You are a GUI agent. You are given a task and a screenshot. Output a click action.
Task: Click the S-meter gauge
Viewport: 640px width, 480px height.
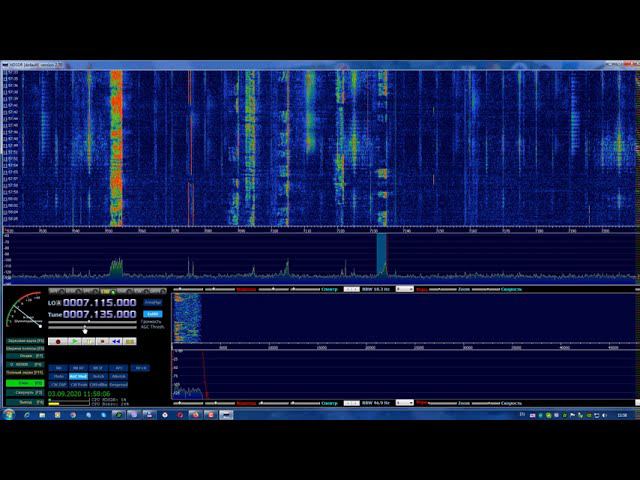[24, 310]
